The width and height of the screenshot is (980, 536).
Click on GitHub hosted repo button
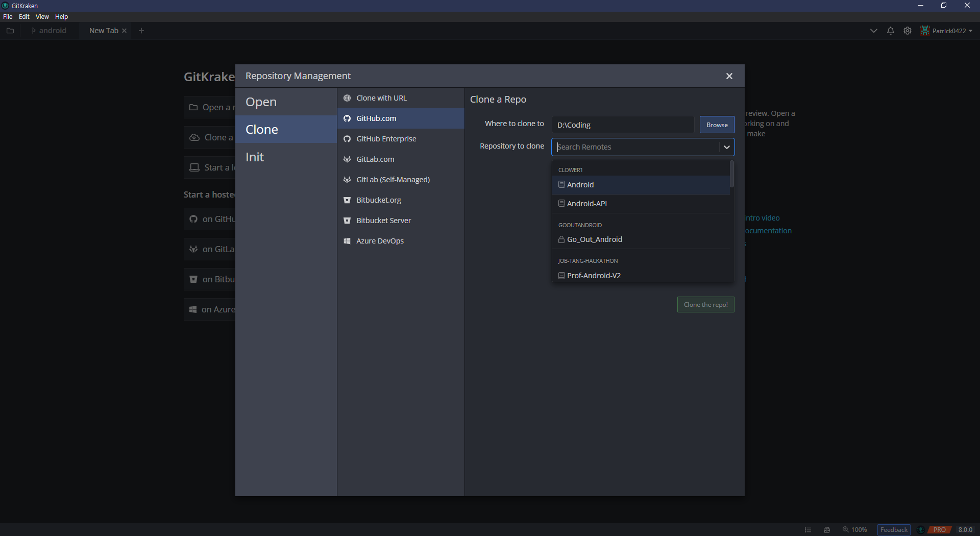coord(210,219)
